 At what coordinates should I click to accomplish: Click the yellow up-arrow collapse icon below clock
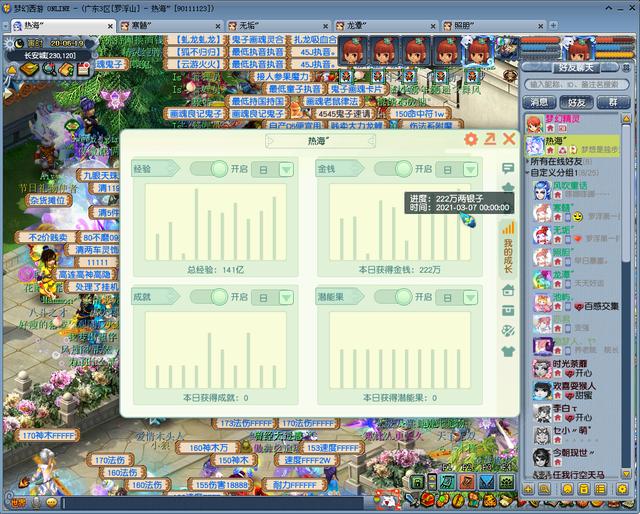pyautogui.click(x=12, y=71)
